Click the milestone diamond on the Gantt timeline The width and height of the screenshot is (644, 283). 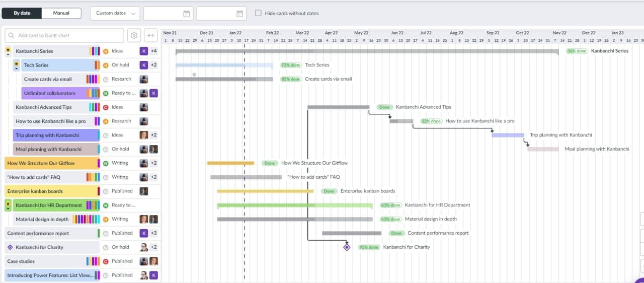point(347,247)
